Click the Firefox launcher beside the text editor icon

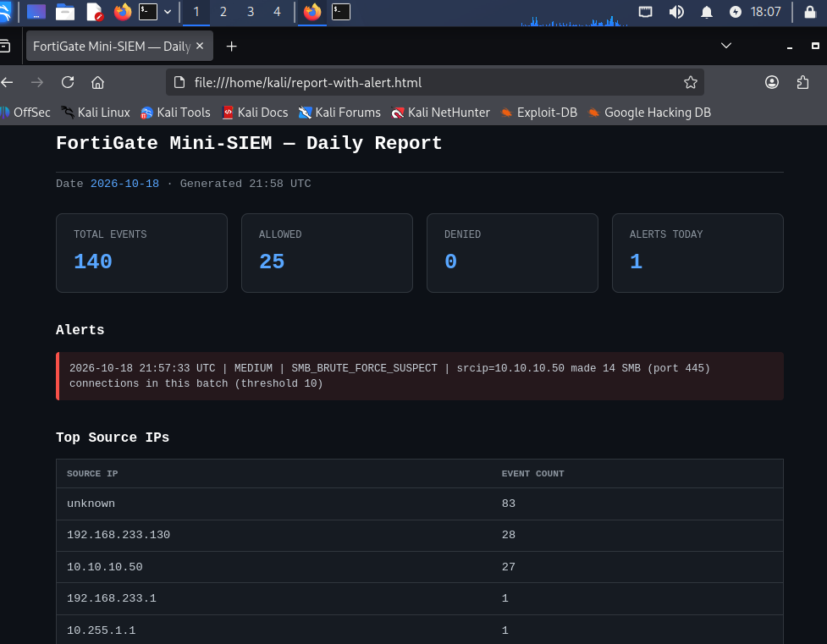coord(123,12)
